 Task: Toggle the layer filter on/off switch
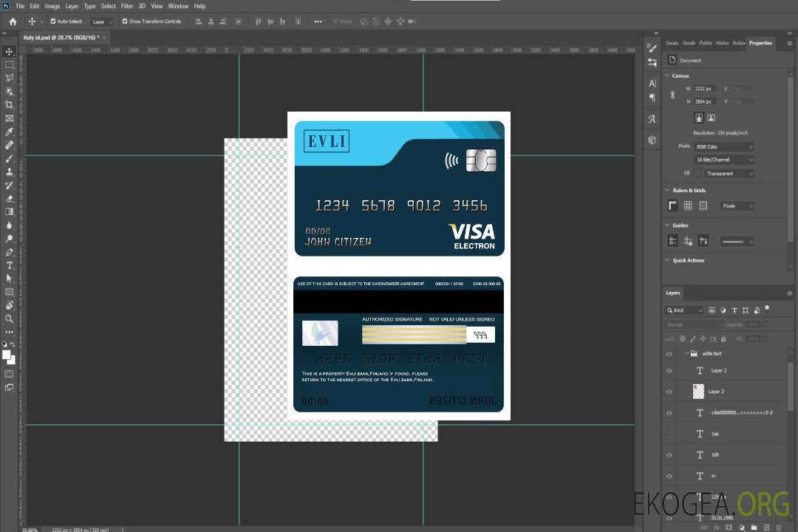click(x=767, y=309)
